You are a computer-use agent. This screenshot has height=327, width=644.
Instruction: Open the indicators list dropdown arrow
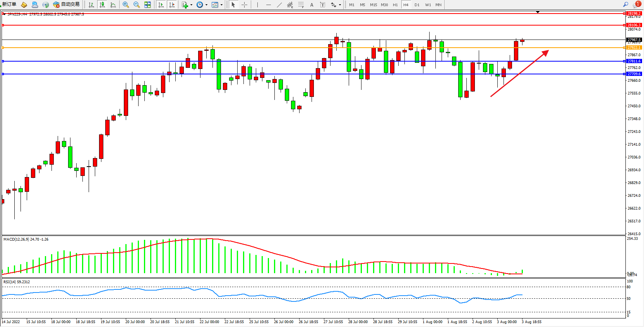pyautogui.click(x=191, y=5)
